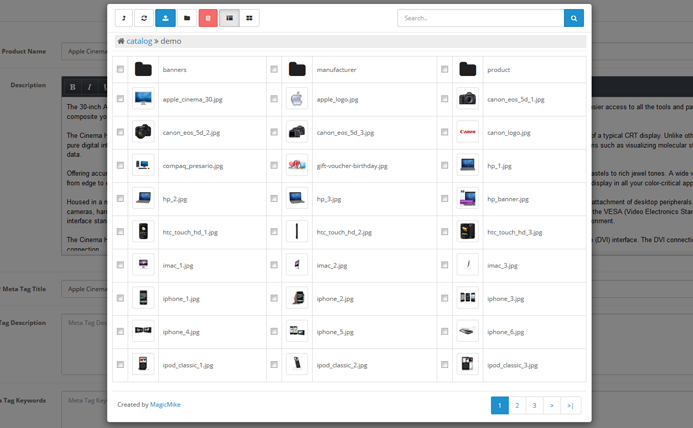This screenshot has width=693, height=428.
Task: Tick checkbox for ipod_classic_3.jpg
Action: pos(445,364)
